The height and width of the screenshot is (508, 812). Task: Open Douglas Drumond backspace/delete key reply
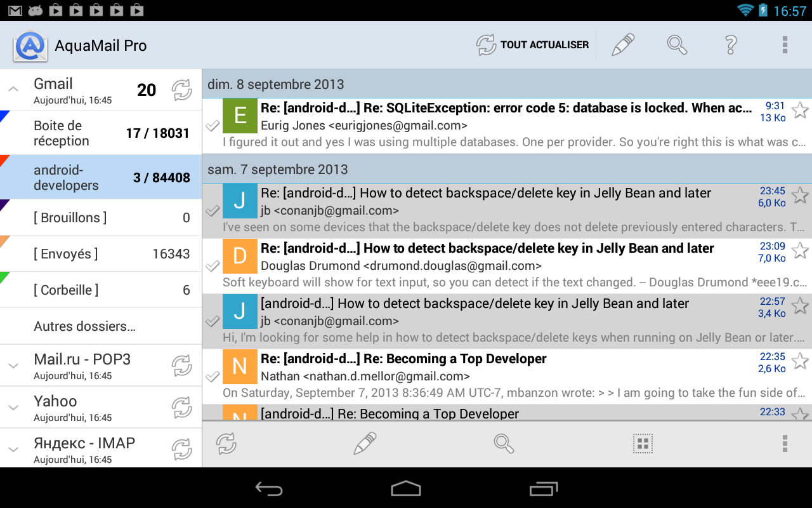coord(507,266)
